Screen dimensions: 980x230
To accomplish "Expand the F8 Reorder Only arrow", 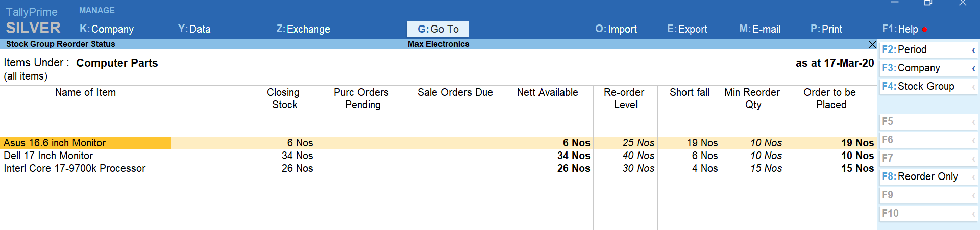I will click(974, 177).
